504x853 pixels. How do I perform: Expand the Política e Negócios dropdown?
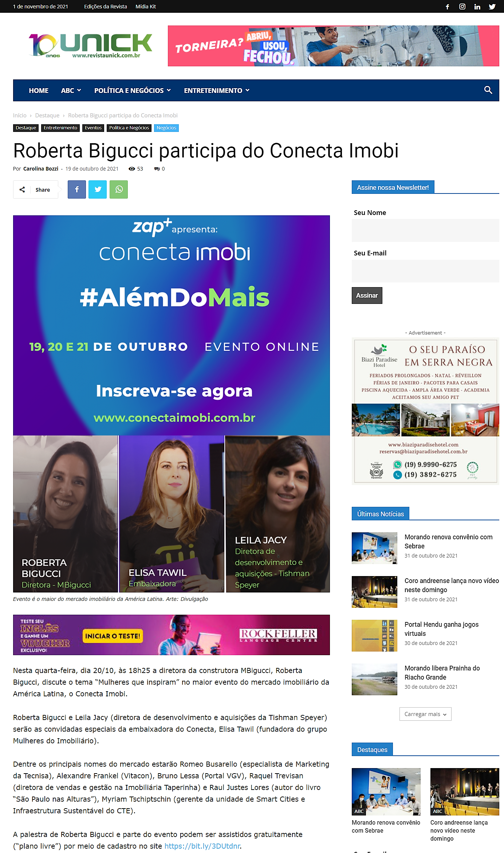click(133, 90)
